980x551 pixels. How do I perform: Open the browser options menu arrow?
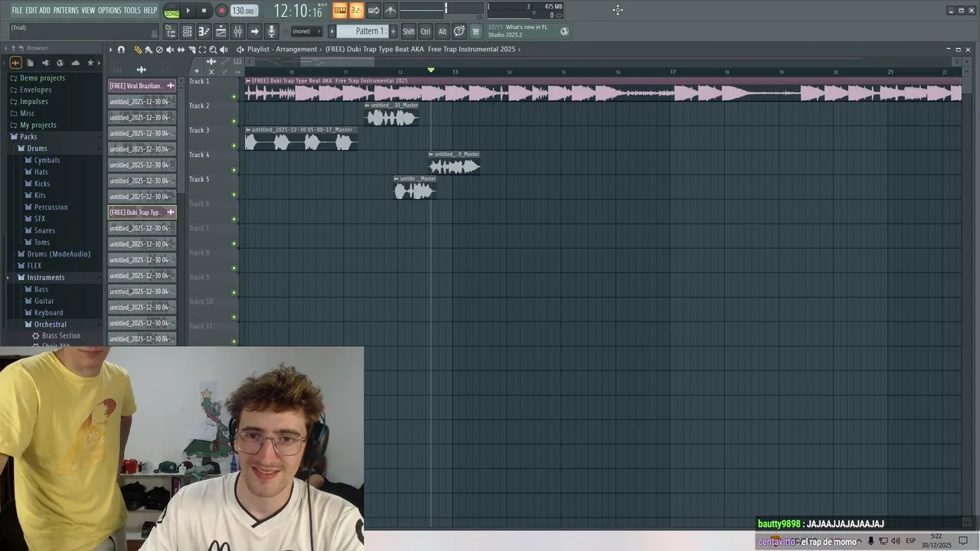(5, 48)
